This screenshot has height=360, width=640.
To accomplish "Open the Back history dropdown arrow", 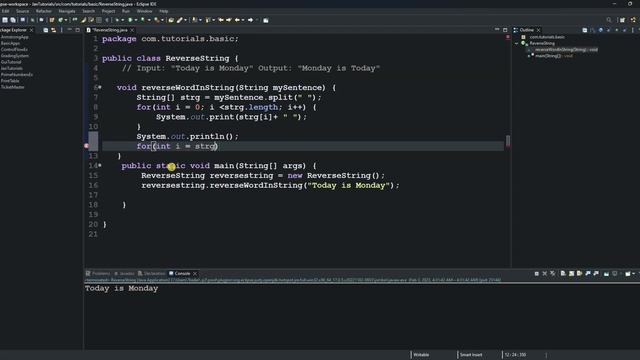I will point(243,20).
